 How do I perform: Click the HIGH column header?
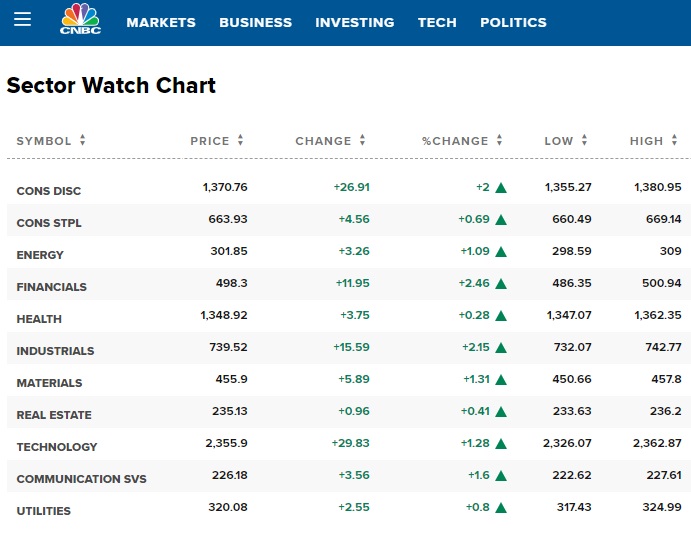coord(646,141)
